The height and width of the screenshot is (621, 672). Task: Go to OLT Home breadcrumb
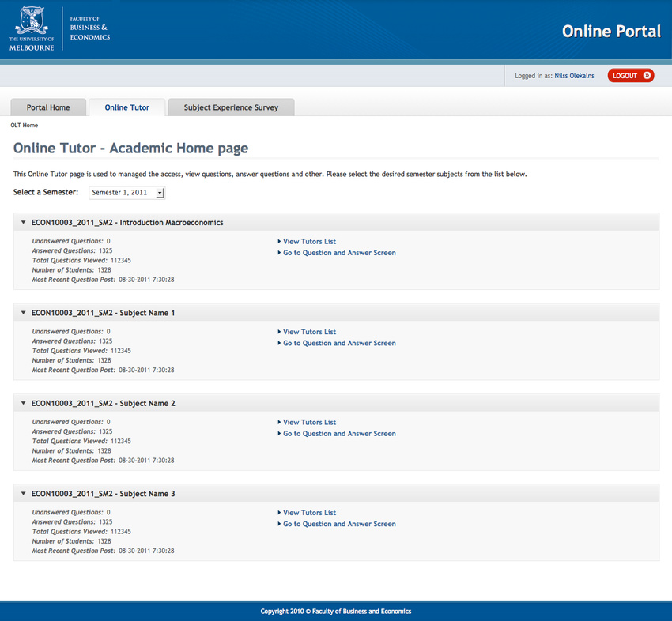25,125
